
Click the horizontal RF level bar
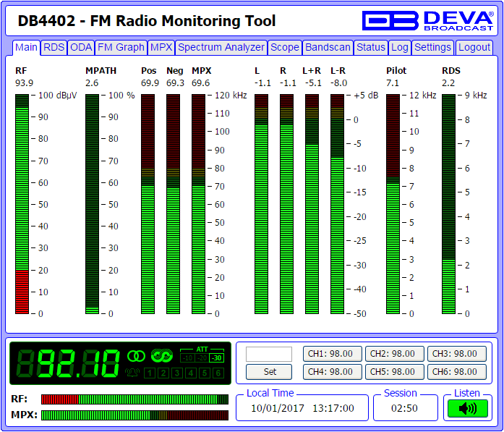135,399
